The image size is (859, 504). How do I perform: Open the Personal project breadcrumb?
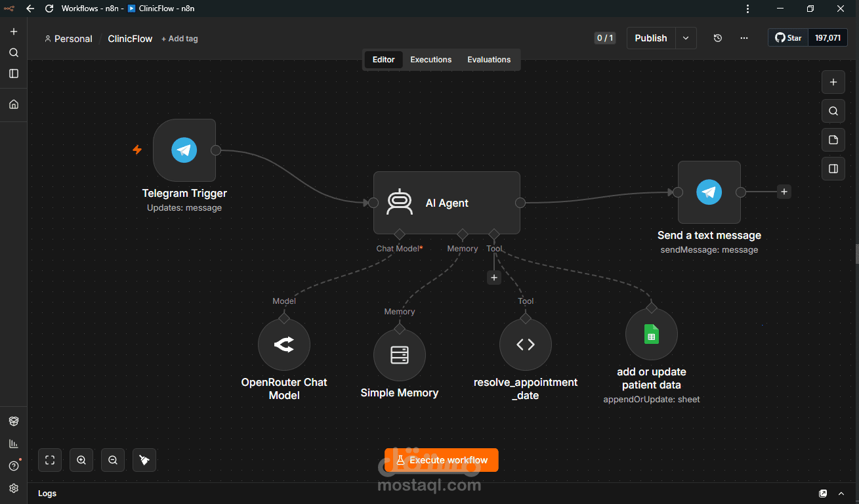pos(68,39)
